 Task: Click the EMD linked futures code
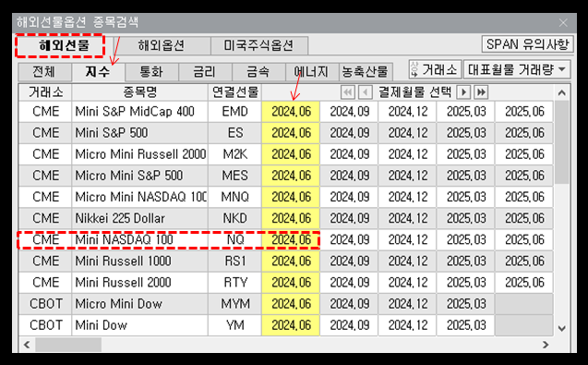(235, 112)
